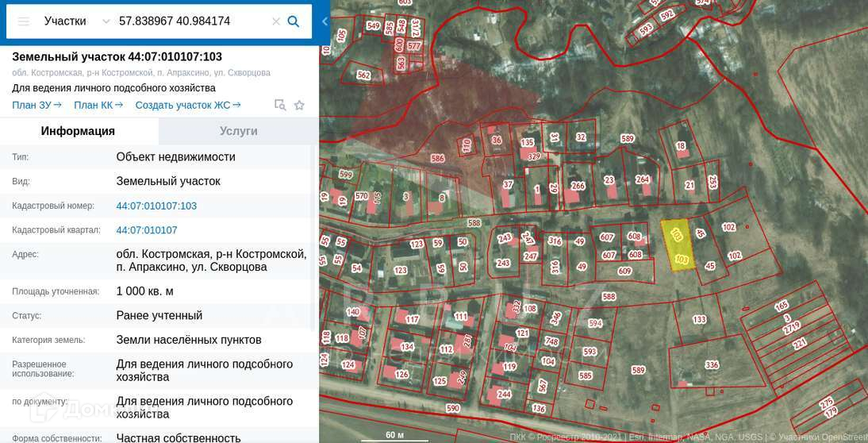This screenshot has height=443, width=868.
Task: Select highlighted yellow parcel 103 on map
Action: (678, 245)
